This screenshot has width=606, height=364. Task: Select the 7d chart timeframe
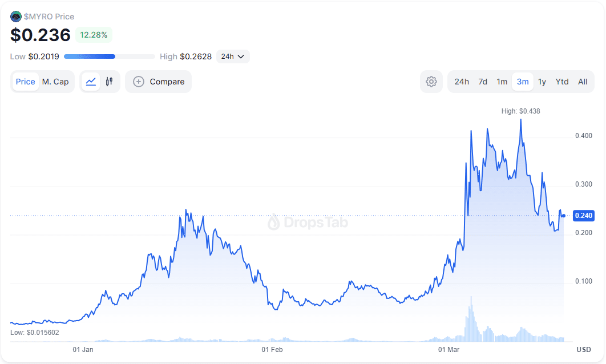click(483, 82)
